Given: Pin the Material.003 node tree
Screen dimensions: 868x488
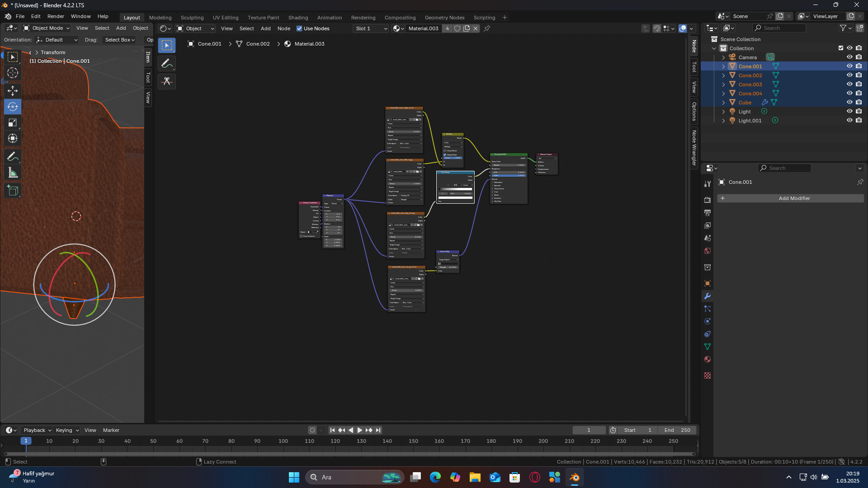Looking at the screenshot, I should click(x=487, y=28).
